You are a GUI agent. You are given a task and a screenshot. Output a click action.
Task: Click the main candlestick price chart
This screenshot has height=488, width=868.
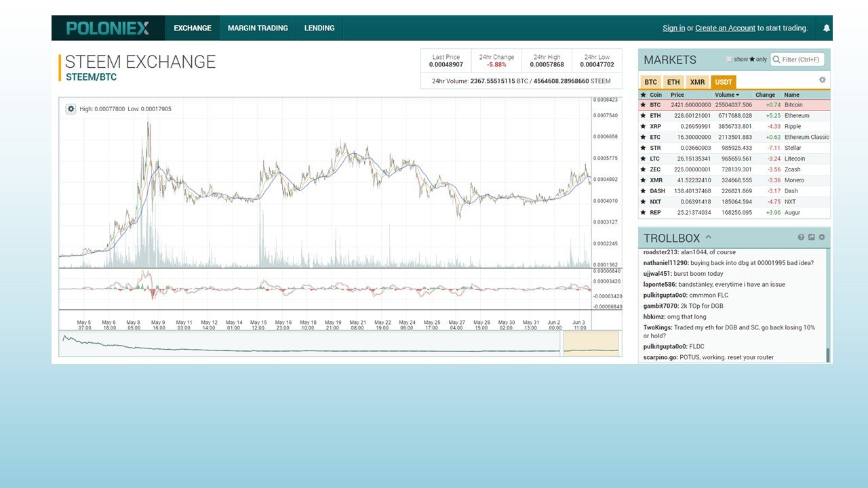[325, 183]
